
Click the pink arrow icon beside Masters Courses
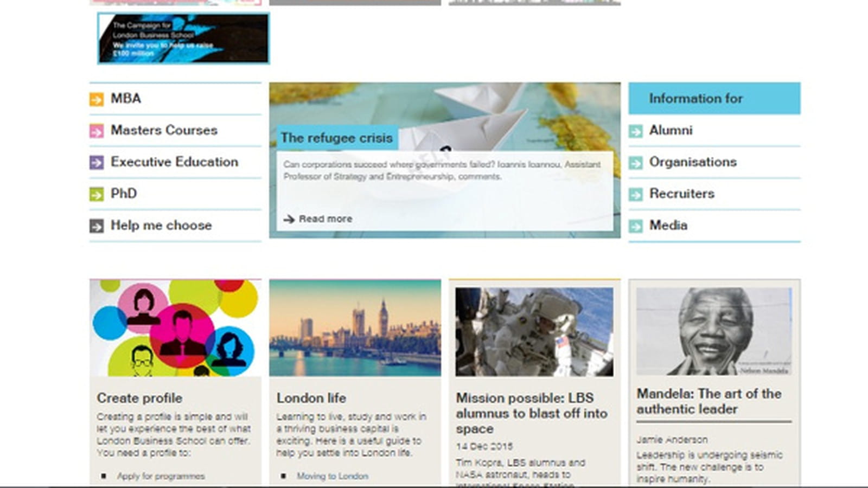tap(97, 131)
